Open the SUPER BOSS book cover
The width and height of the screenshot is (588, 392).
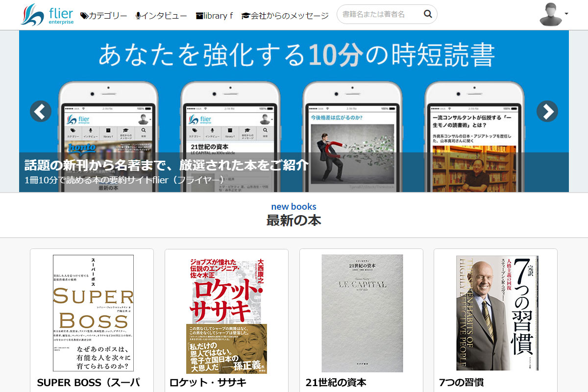click(93, 313)
